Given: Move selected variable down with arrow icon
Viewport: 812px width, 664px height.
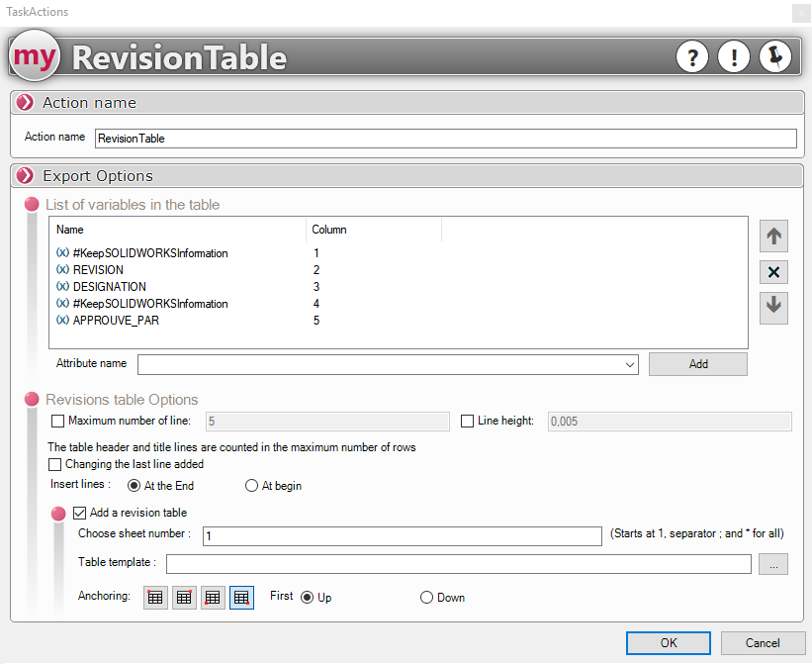Looking at the screenshot, I should pos(773,307).
